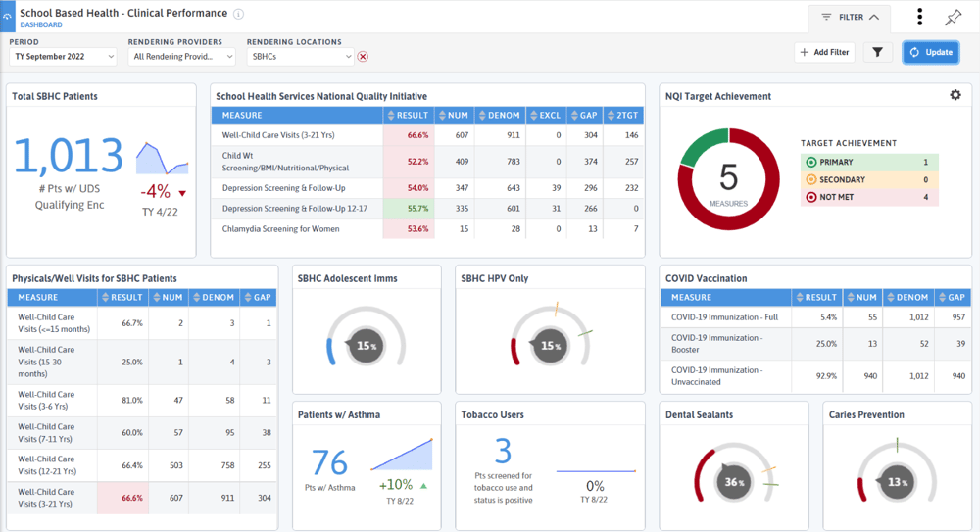Sort NQI table by NUM column
Viewport: 980px width, 532px height.
453,115
